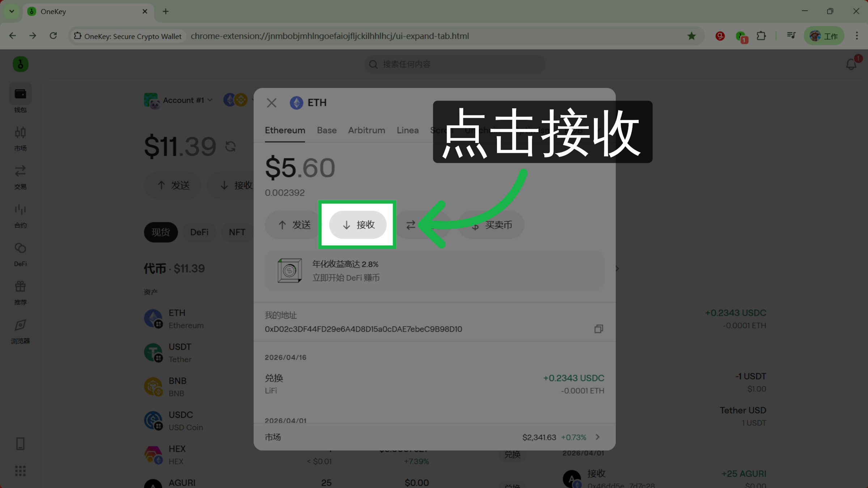Select the Ethereum network tab
This screenshot has width=868, height=488.
click(285, 130)
